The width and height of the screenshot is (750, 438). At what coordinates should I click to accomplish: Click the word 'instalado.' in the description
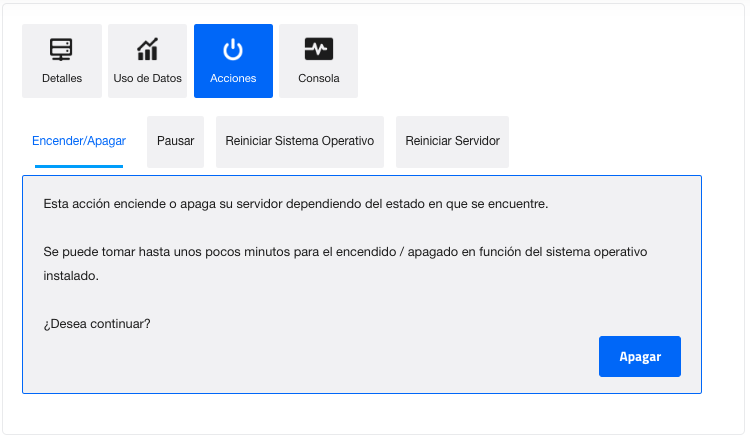click(x=71, y=276)
